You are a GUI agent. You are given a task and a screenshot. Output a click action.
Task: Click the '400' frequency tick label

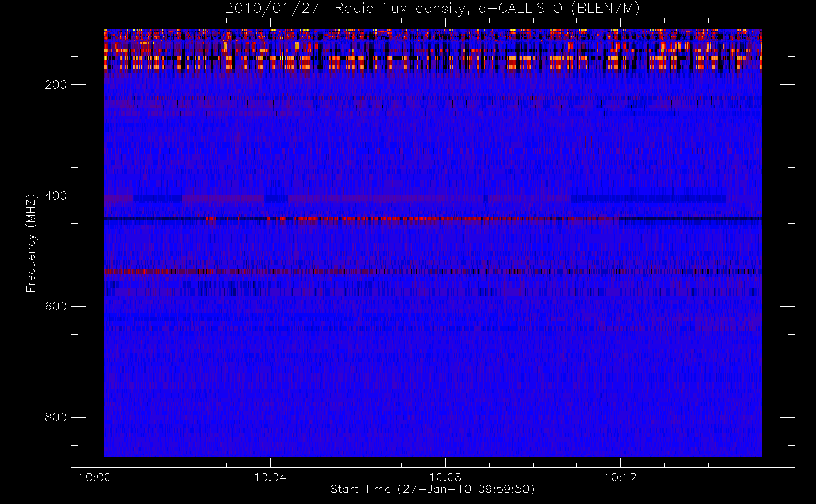(x=56, y=196)
